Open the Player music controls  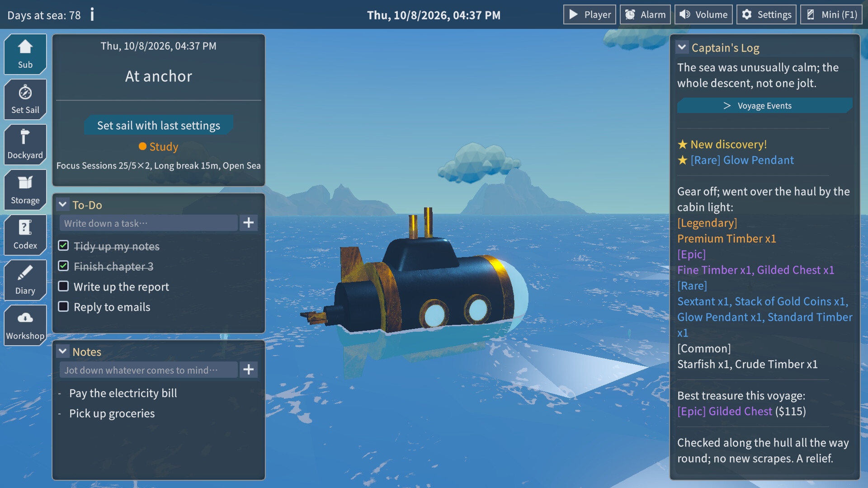pyautogui.click(x=590, y=14)
